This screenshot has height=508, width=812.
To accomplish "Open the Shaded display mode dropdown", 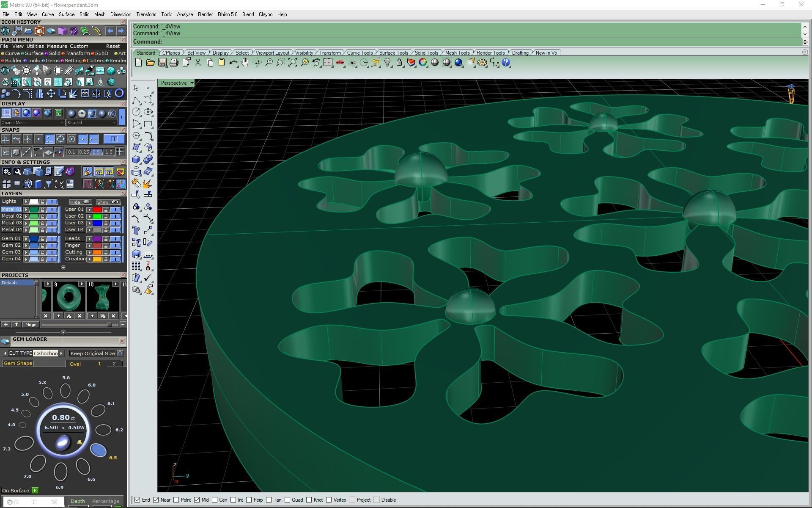I will click(91, 123).
